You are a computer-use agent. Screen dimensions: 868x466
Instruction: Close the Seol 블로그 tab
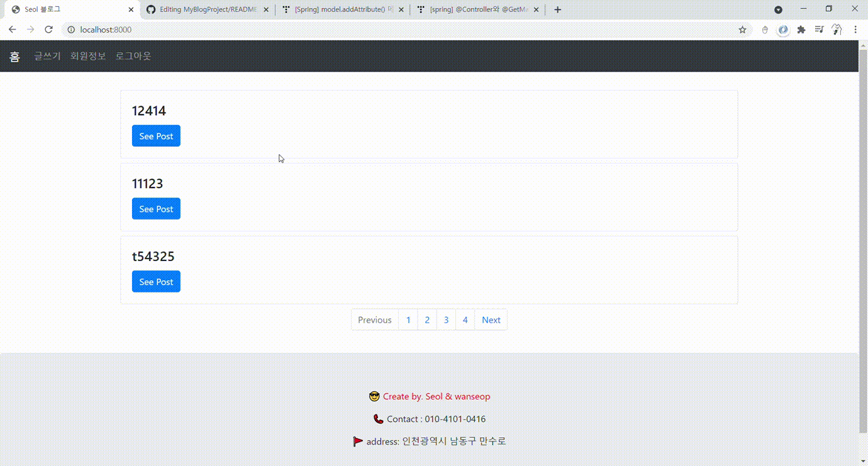tap(131, 9)
